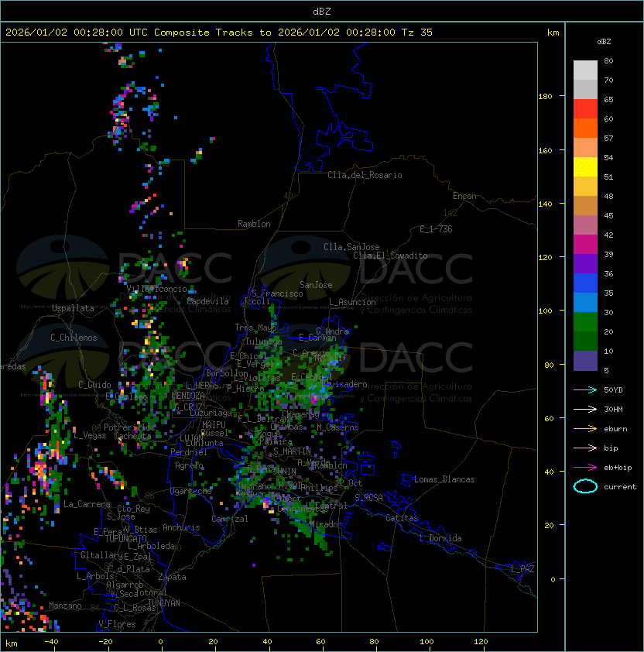The height and width of the screenshot is (652, 644).
Task: Select the lightest gray swatch below the 80 label
Action: tap(585, 70)
